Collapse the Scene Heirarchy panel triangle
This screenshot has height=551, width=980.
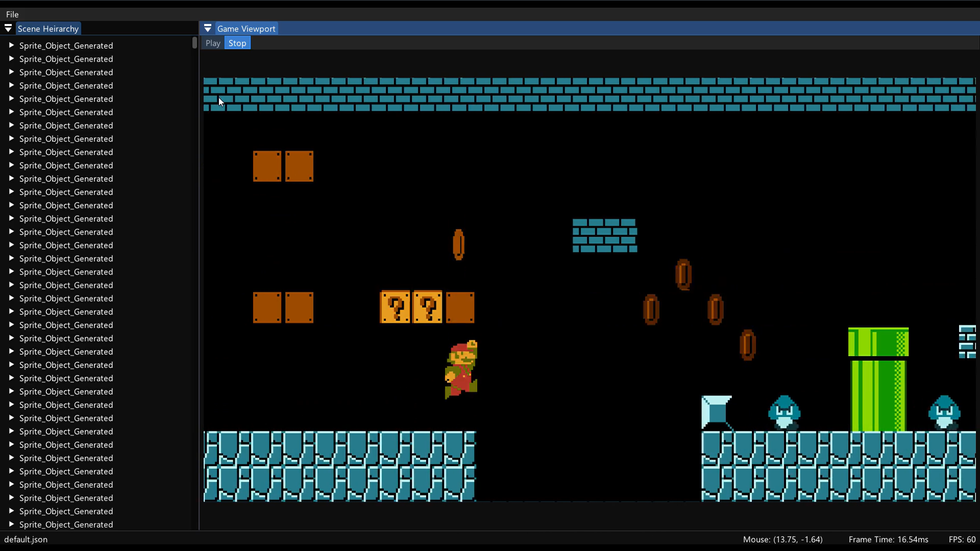(8, 29)
